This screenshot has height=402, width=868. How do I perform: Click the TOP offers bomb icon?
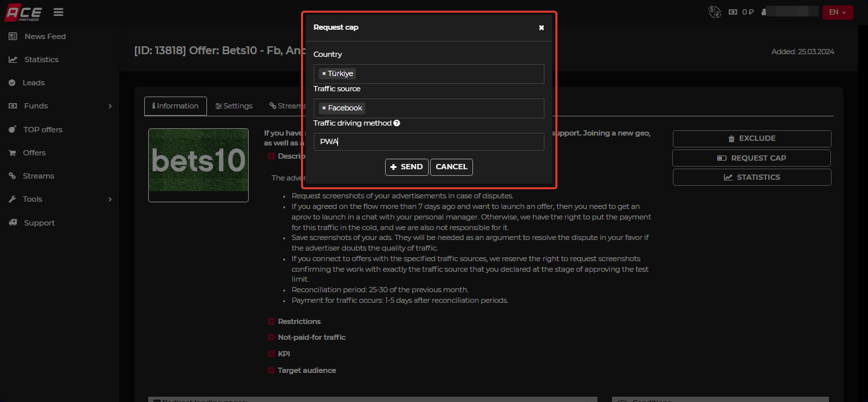(13, 129)
